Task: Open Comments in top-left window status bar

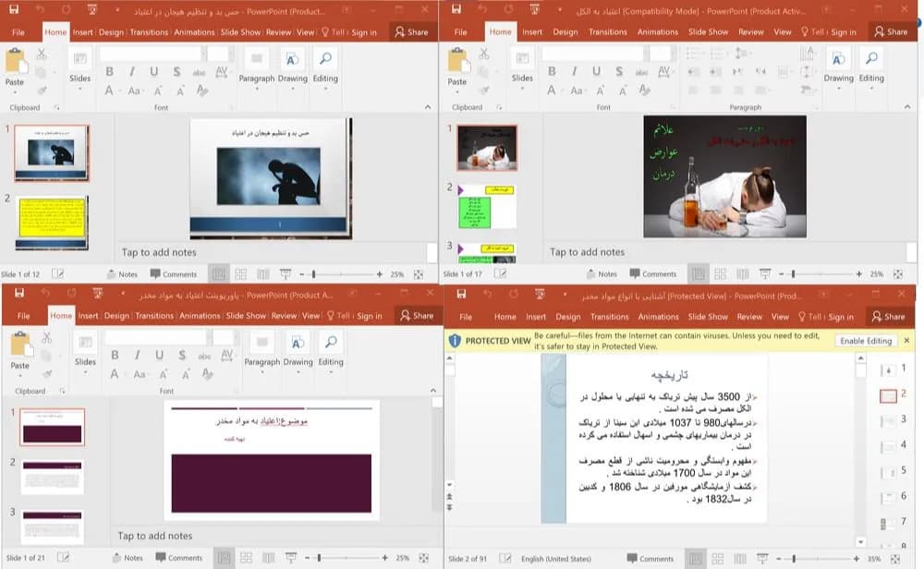Action: (174, 274)
